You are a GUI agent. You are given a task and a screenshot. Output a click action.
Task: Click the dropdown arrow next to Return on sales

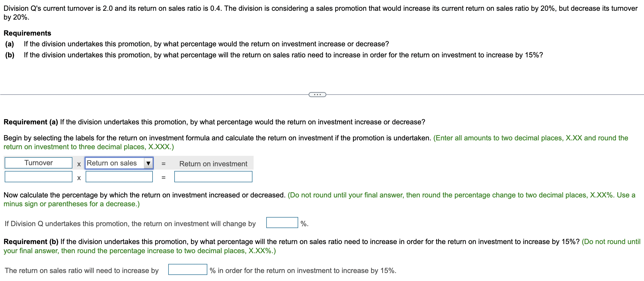point(148,163)
